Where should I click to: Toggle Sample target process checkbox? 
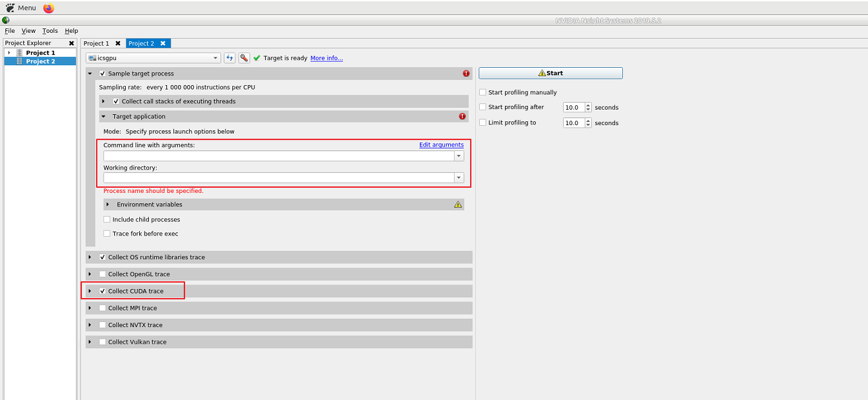pos(103,74)
